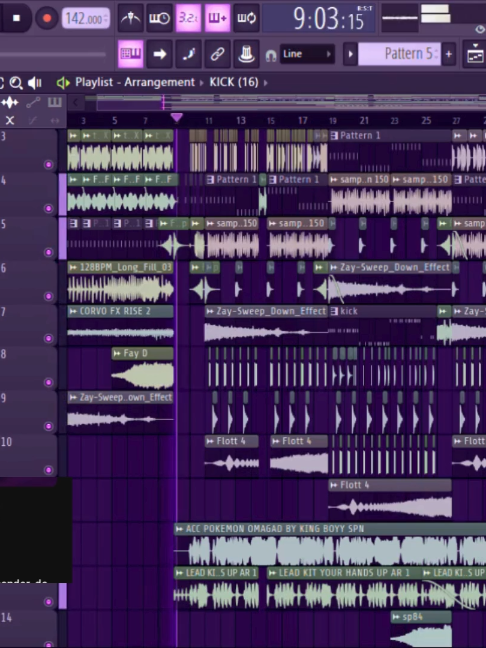Select LEAD KIT YOUR HANDS UP AR 1 clip

(x=344, y=588)
